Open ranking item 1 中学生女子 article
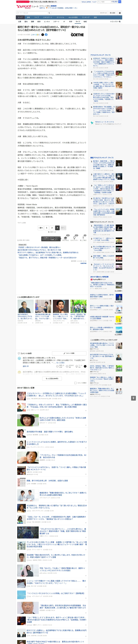Screen dimensions: 138x644 click(x=104, y=62)
